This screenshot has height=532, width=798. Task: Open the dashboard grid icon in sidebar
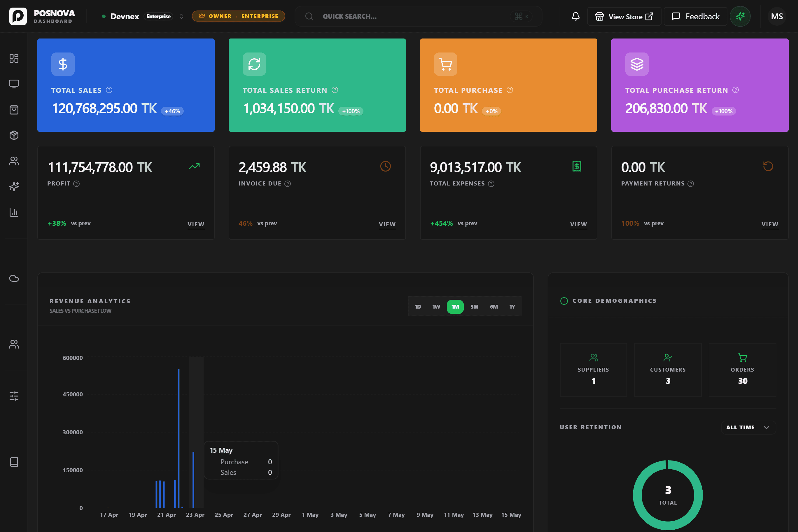(14, 58)
